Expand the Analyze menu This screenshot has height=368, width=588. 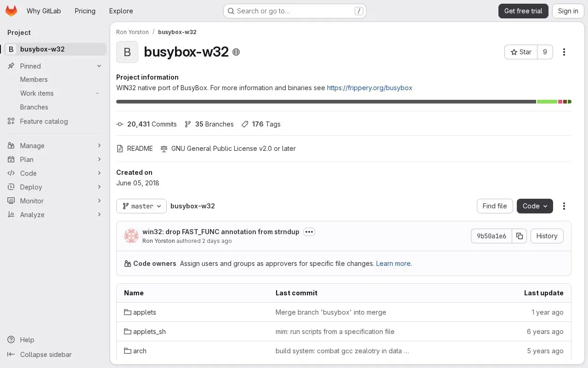55,215
